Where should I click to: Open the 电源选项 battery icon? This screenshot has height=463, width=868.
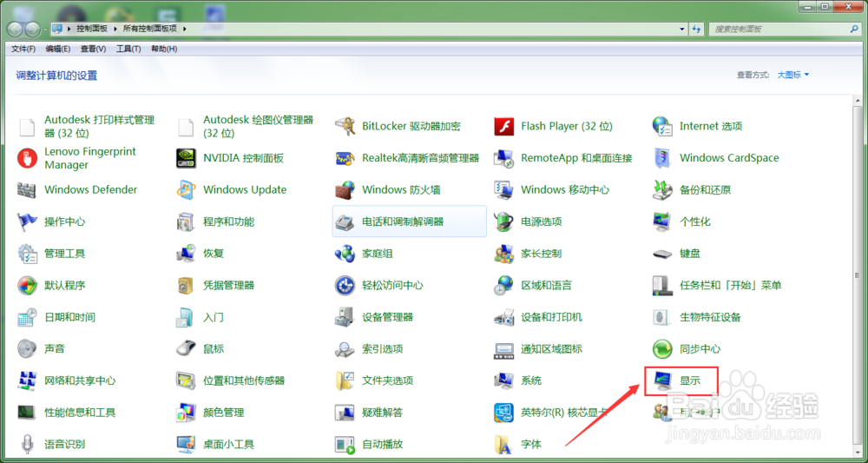(503, 222)
